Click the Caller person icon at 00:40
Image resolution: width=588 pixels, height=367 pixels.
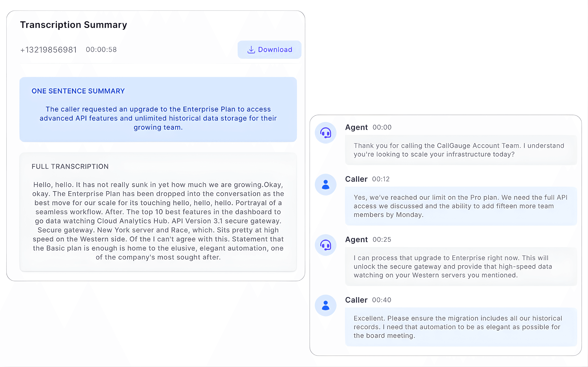(x=326, y=305)
